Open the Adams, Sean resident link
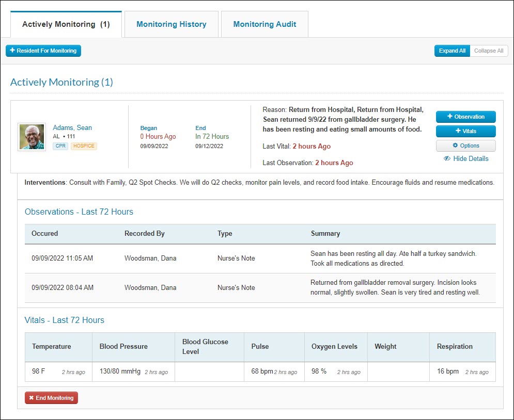The image size is (514, 420). (72, 127)
